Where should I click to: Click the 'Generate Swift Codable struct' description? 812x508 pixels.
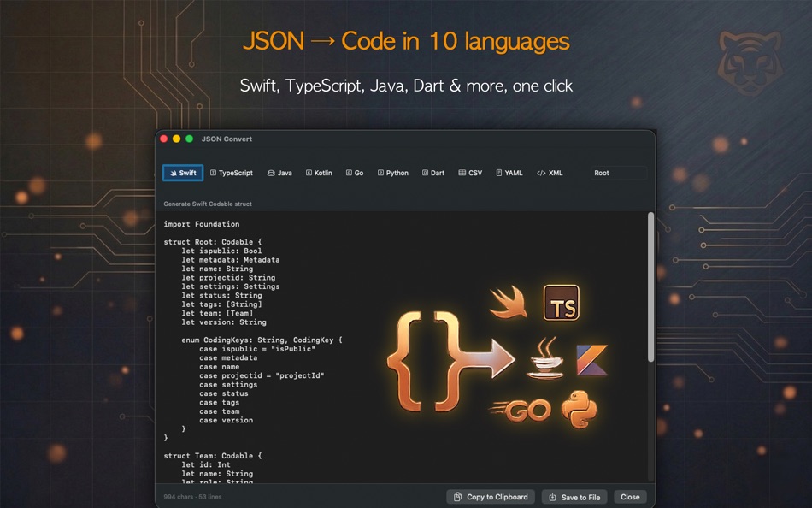click(x=208, y=204)
